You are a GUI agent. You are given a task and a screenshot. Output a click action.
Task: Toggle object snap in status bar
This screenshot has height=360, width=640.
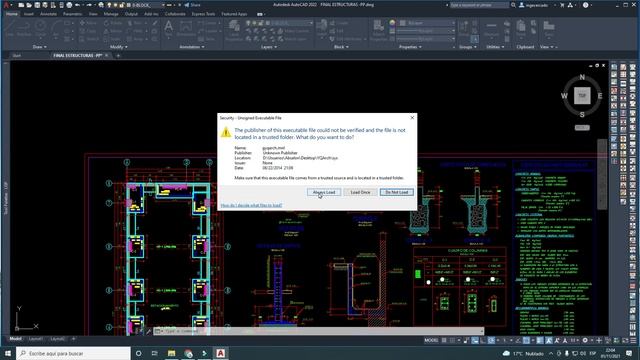click(527, 340)
